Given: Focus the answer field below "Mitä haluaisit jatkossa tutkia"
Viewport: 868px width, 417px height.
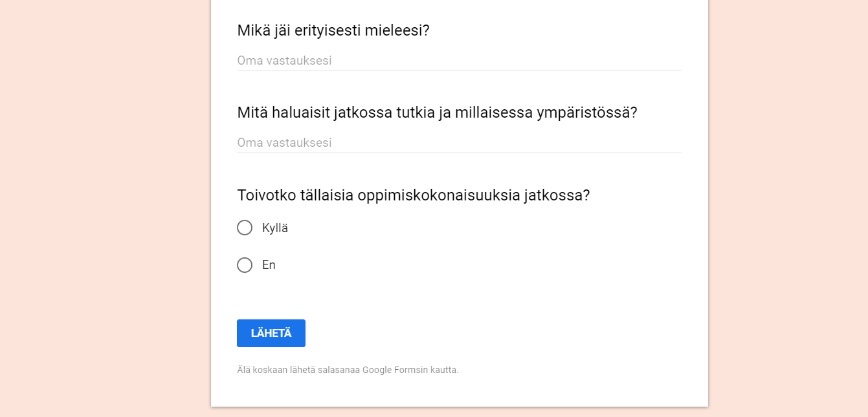Looking at the screenshot, I should [458, 143].
